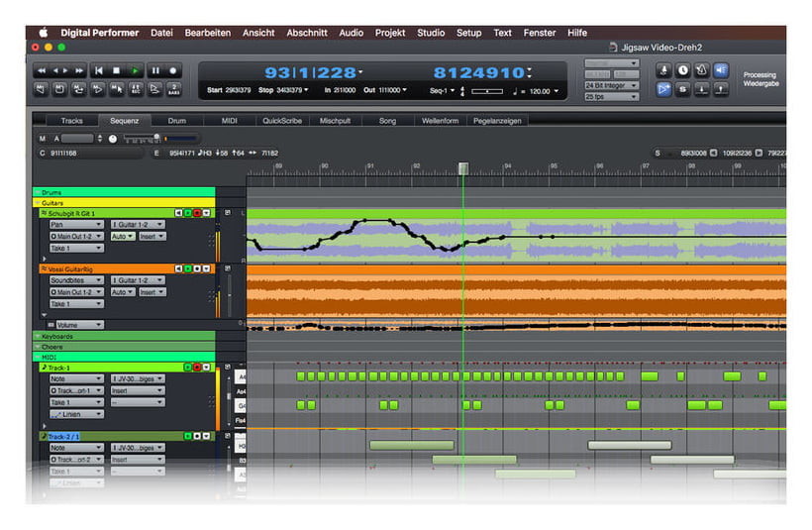The width and height of the screenshot is (812, 530).
Task: Open the Hilfe menu
Action: tap(577, 33)
